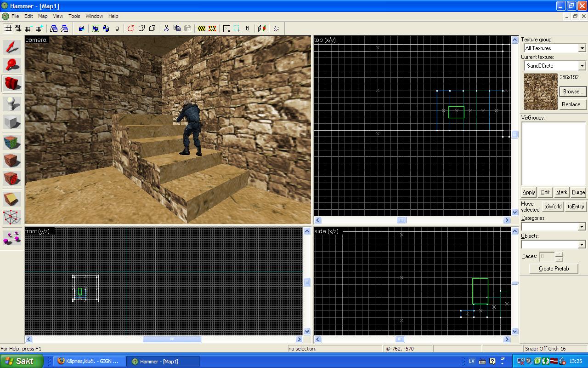This screenshot has height=368, width=588.
Task: Click the Create Prefab button
Action: point(554,269)
